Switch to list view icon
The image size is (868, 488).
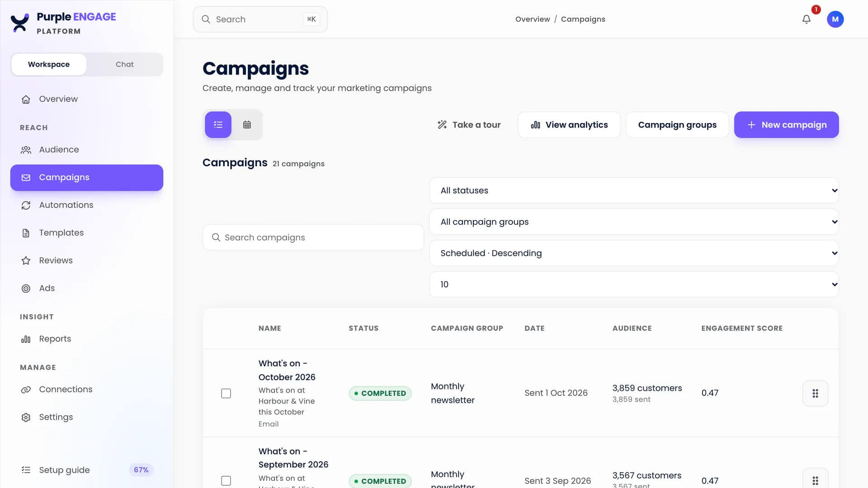[218, 125]
